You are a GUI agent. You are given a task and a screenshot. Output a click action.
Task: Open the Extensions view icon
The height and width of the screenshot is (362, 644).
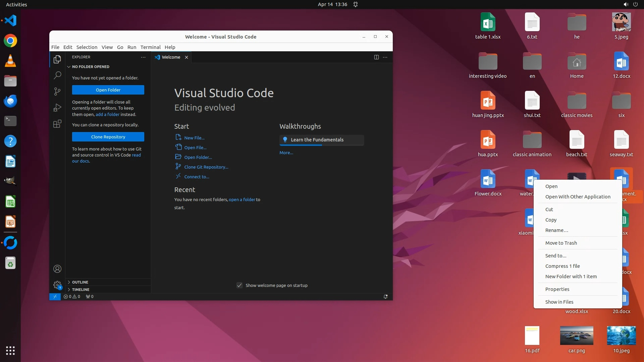57,124
